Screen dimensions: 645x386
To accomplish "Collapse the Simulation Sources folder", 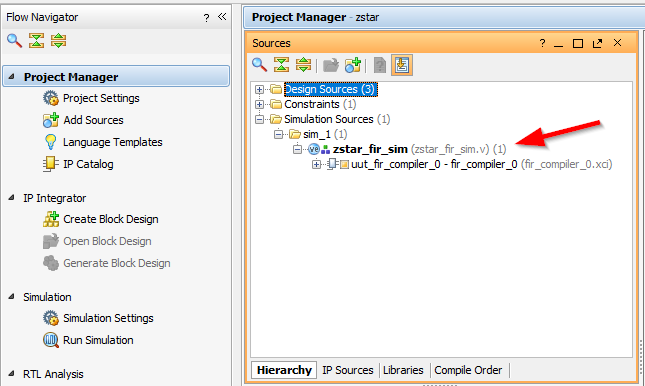I will click(259, 119).
